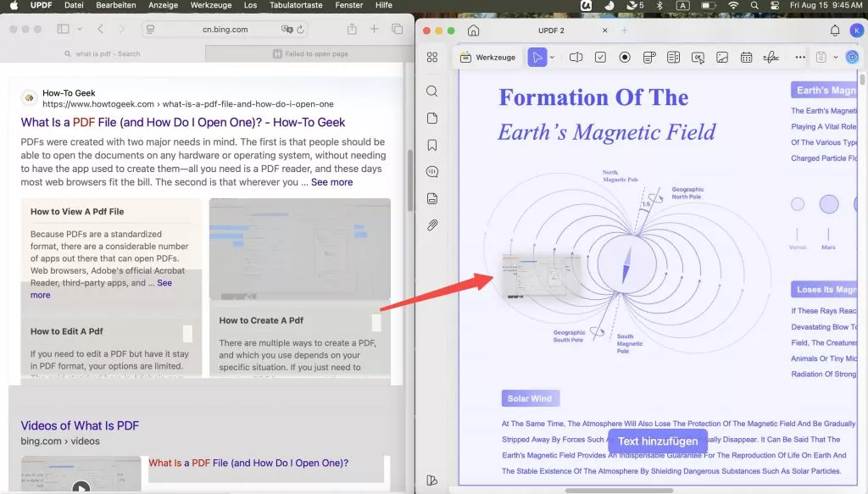Viewport: 868px width, 494px height.
Task: Select the digital signature field tool
Action: coord(771,58)
